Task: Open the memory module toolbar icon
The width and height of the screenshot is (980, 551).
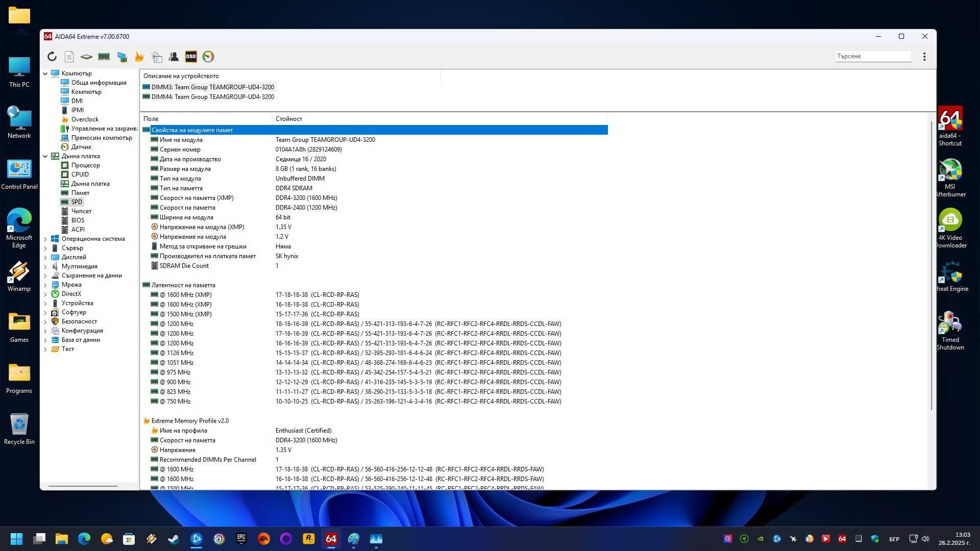Action: click(x=104, y=57)
